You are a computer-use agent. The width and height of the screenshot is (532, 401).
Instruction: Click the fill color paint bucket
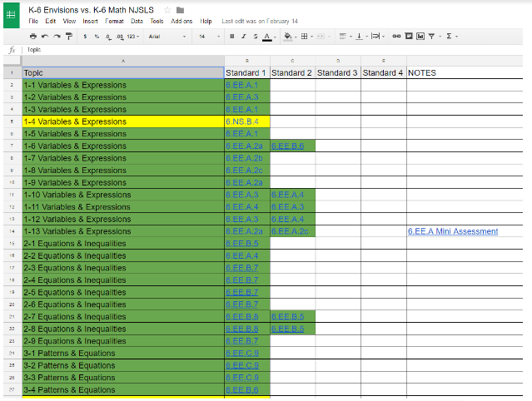click(x=287, y=37)
